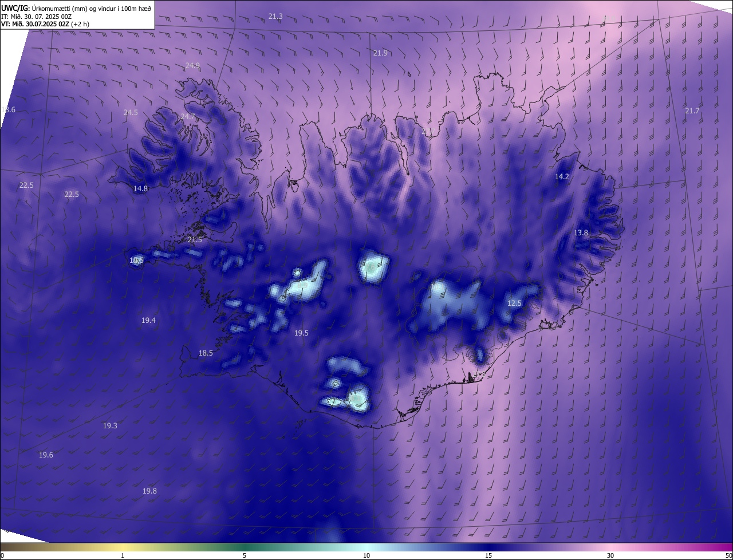Click the 24.7 value over the Westfjords
The height and width of the screenshot is (560, 733).
point(188,116)
